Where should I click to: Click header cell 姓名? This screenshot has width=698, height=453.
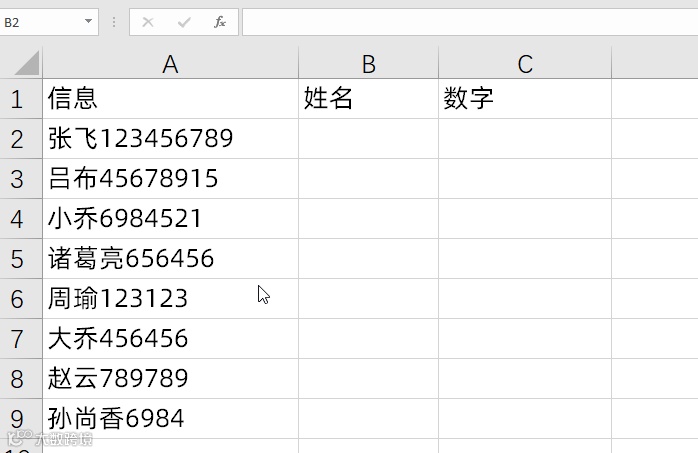[x=369, y=98]
